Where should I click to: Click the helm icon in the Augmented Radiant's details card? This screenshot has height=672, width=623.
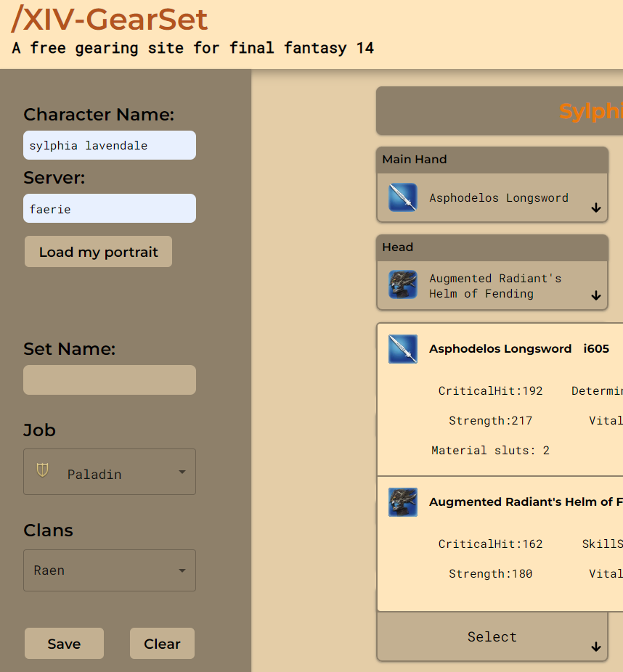click(x=402, y=502)
